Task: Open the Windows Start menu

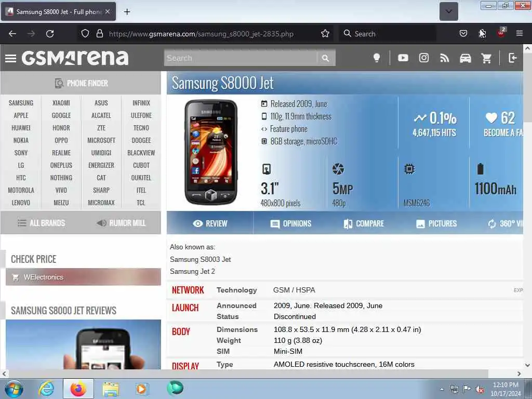Action: point(14,389)
